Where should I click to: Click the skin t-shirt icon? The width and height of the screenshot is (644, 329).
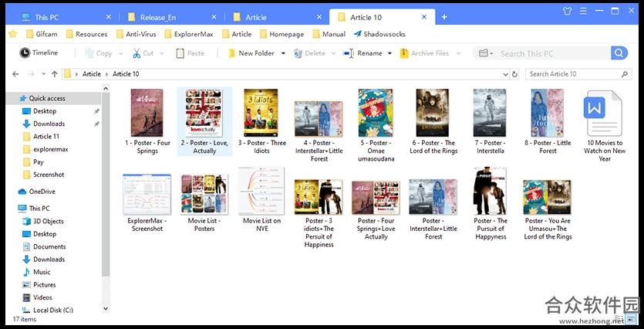(567, 11)
